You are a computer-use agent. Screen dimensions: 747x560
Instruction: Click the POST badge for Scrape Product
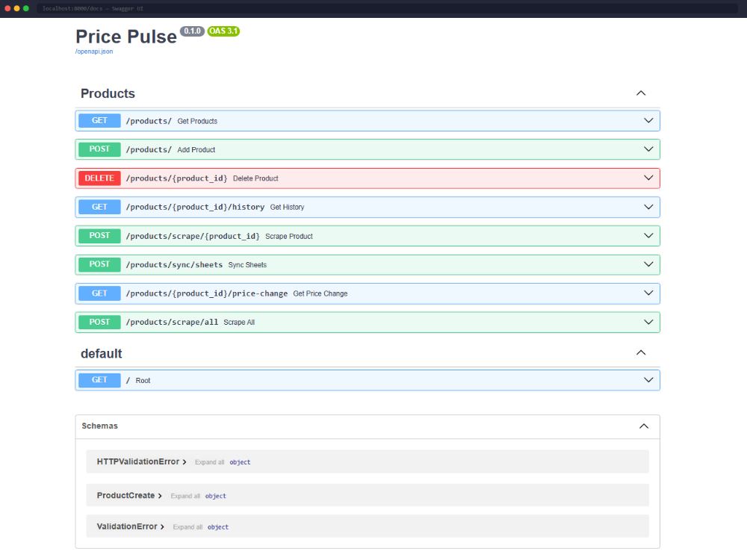[99, 236]
